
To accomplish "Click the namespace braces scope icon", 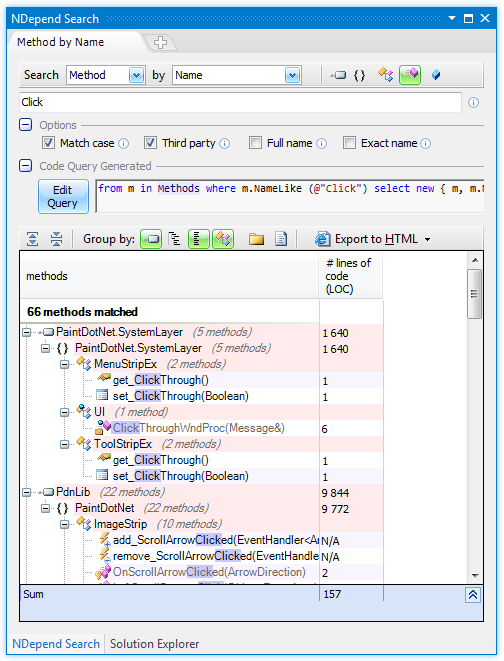I will coord(359,75).
